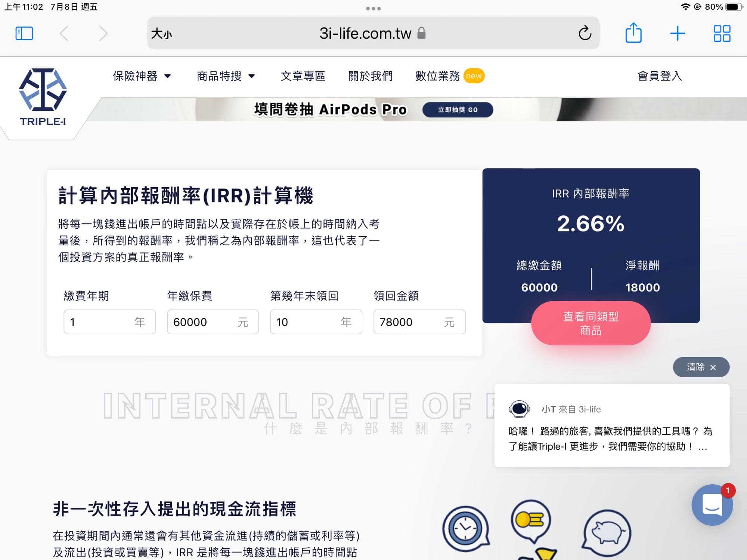Dismiss the chat message with 清除
Viewport: 747px width, 560px height.
701,367
